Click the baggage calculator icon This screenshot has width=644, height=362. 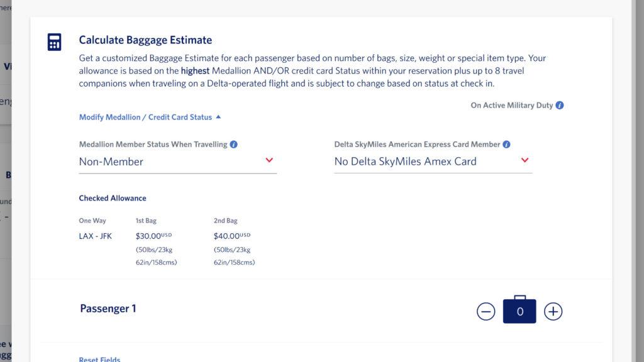click(x=54, y=42)
